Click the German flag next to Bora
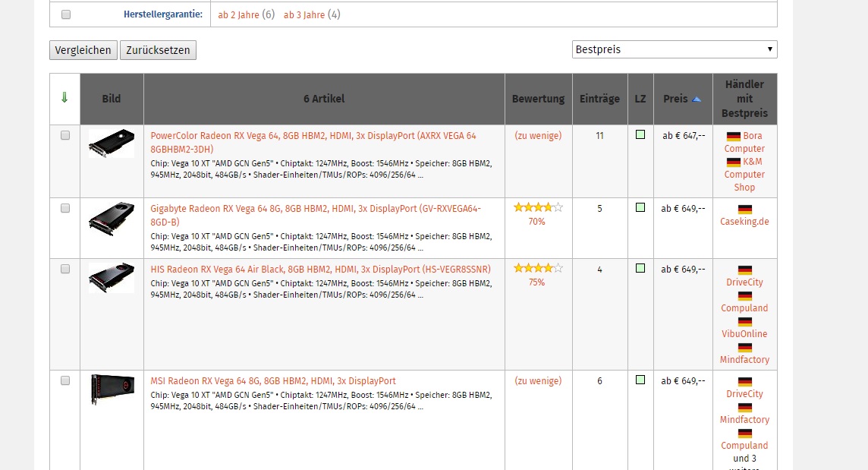The width and height of the screenshot is (868, 470). pyautogui.click(x=734, y=137)
